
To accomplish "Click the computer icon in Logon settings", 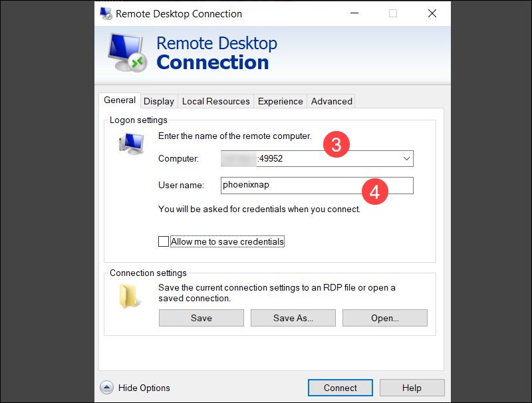I will pos(132,144).
